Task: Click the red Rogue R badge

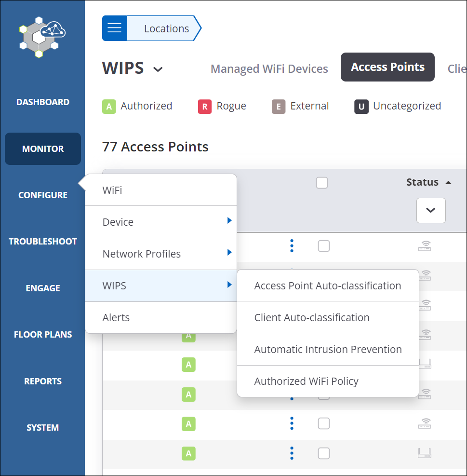Action: point(205,107)
